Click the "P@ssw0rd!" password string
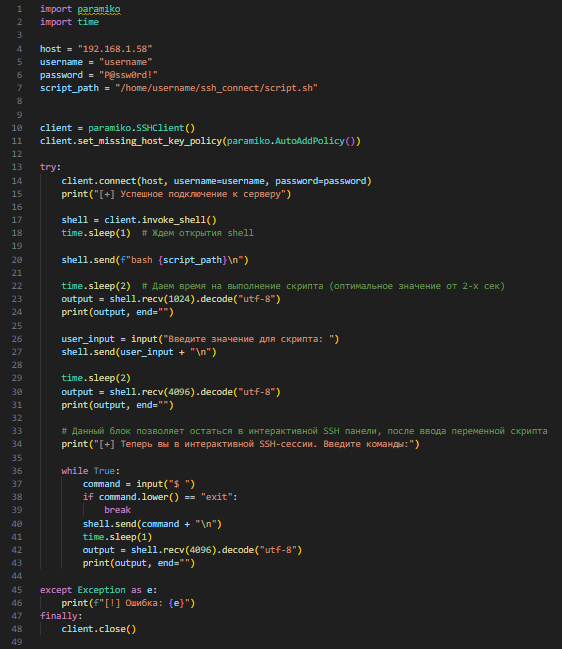 [x=128, y=75]
